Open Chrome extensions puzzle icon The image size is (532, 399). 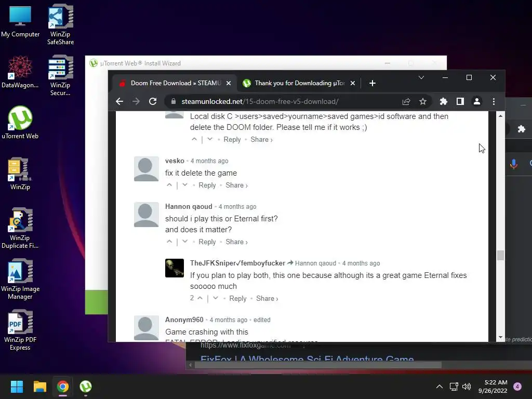(x=444, y=101)
